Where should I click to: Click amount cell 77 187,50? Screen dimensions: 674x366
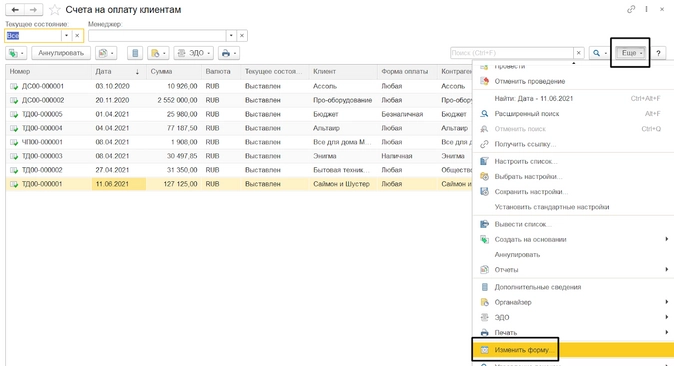coord(174,128)
